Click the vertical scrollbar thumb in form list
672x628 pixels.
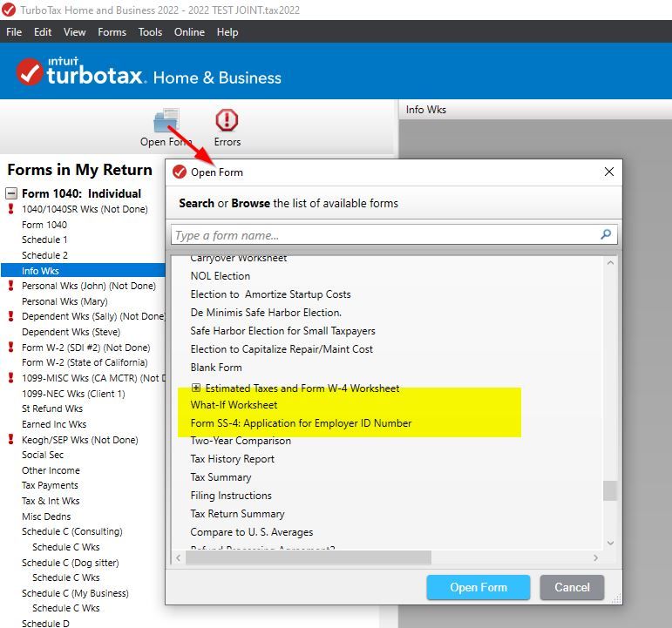(610, 490)
